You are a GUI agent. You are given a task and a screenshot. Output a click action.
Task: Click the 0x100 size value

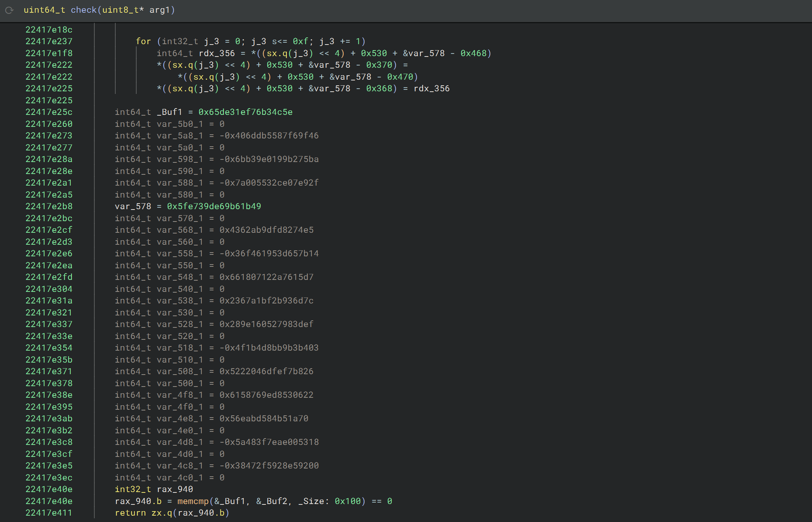point(347,501)
